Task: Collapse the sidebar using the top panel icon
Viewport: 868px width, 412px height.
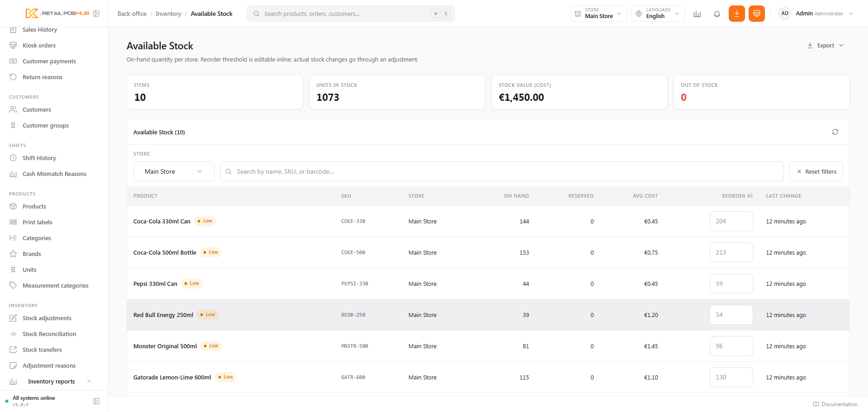Action: pyautogui.click(x=96, y=14)
